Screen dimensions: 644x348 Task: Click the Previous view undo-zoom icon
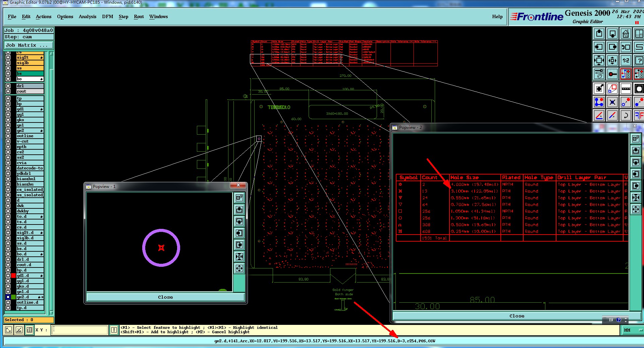click(626, 47)
